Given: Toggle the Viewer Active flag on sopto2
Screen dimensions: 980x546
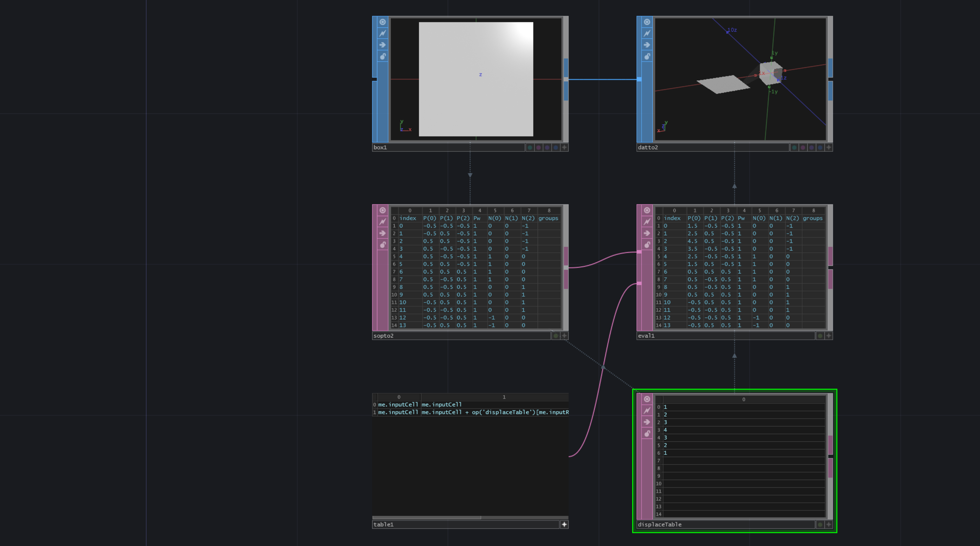Looking at the screenshot, I should [x=382, y=210].
